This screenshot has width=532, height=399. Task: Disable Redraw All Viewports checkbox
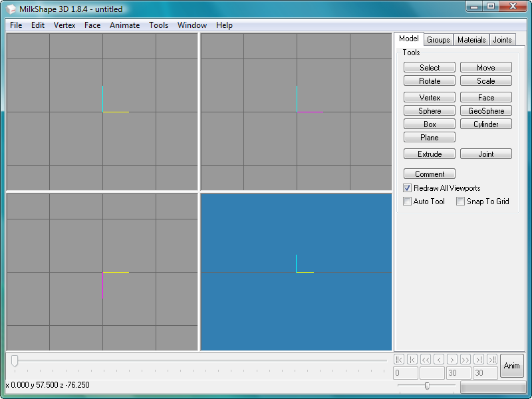tap(408, 188)
